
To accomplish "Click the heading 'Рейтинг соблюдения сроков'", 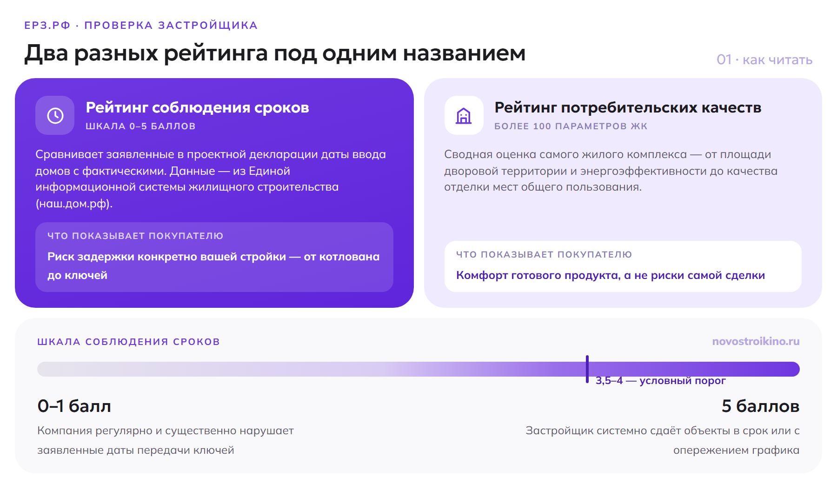I will point(197,107).
